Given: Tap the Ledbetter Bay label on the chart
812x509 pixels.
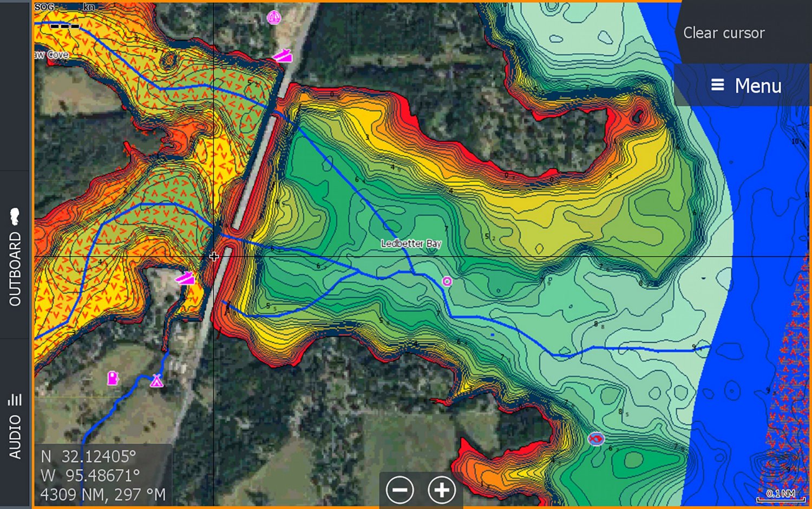Looking at the screenshot, I should tap(411, 243).
